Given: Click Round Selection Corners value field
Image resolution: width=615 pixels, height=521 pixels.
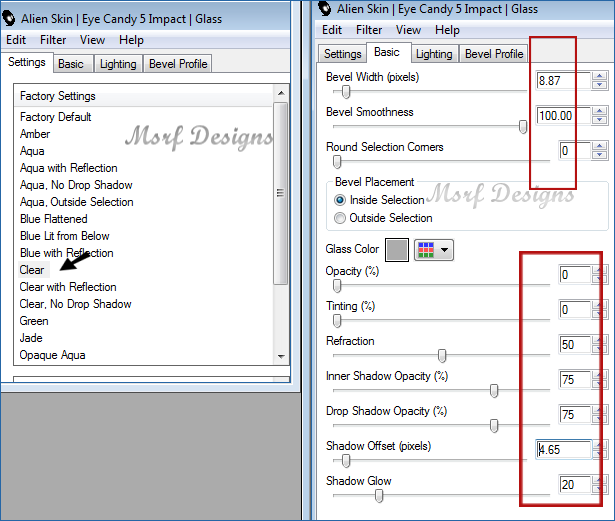Looking at the screenshot, I should [575, 151].
